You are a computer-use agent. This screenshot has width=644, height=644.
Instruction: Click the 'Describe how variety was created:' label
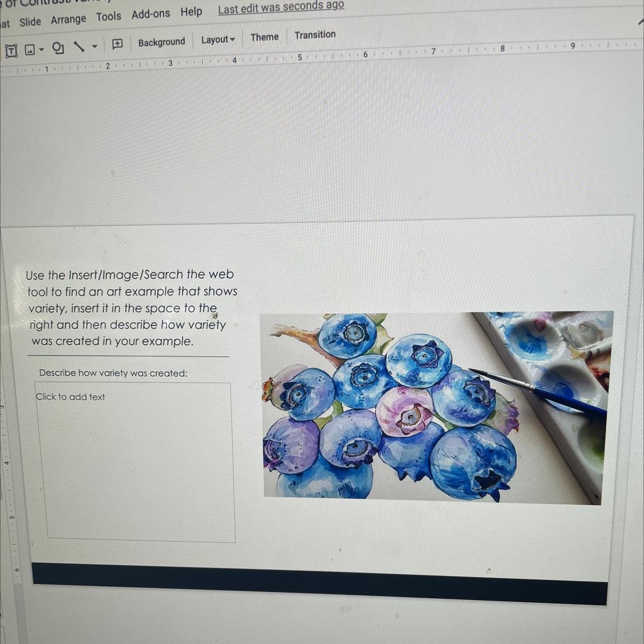(x=113, y=373)
